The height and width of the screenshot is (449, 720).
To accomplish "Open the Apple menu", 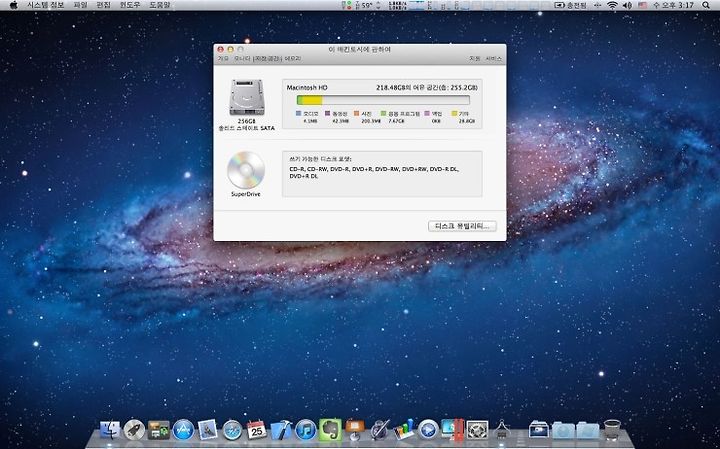I will [x=13, y=5].
